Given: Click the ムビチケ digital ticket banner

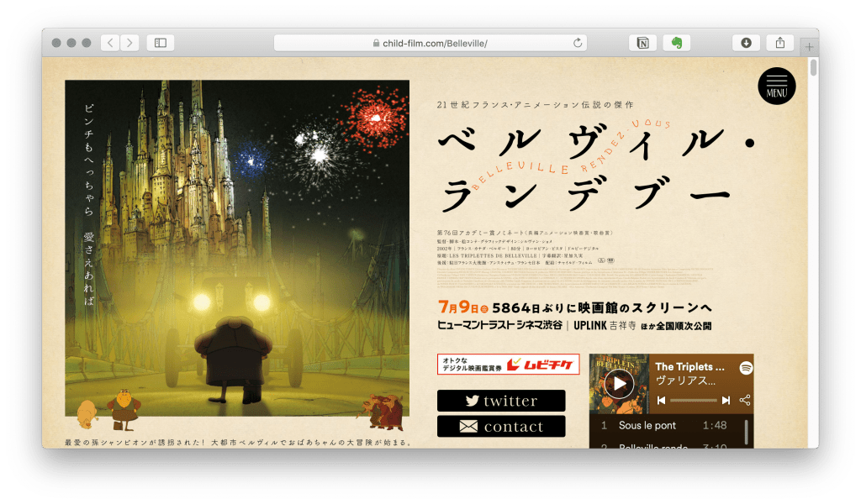Looking at the screenshot, I should point(508,364).
